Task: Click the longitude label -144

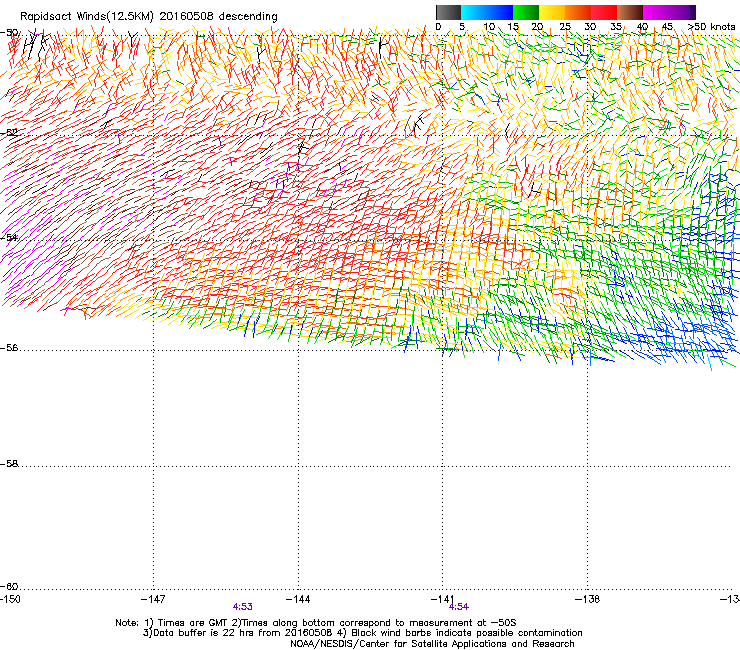Action: pos(298,599)
